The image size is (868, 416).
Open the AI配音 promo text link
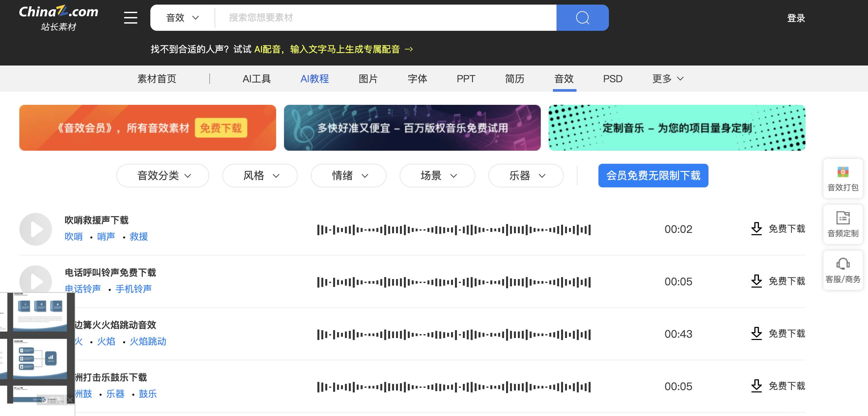coord(327,49)
